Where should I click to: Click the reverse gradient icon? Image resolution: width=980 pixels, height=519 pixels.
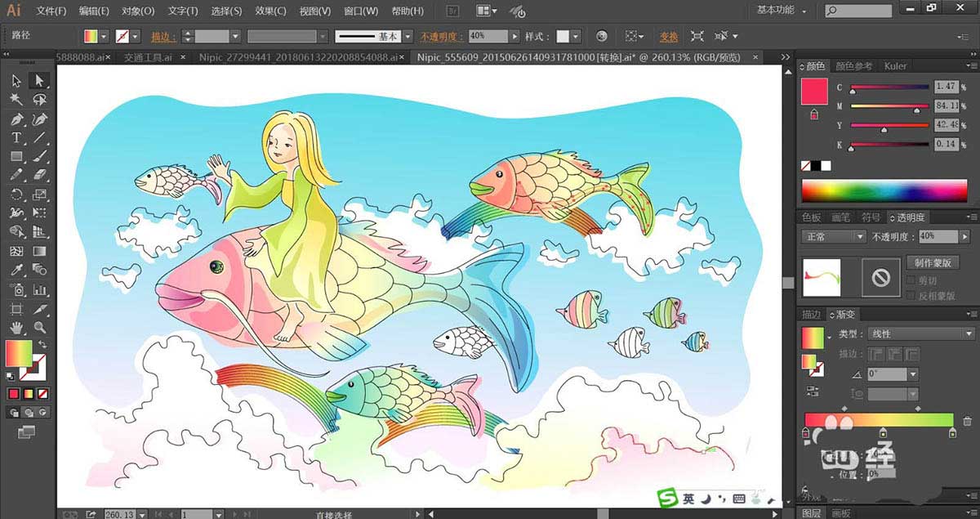tap(813, 391)
